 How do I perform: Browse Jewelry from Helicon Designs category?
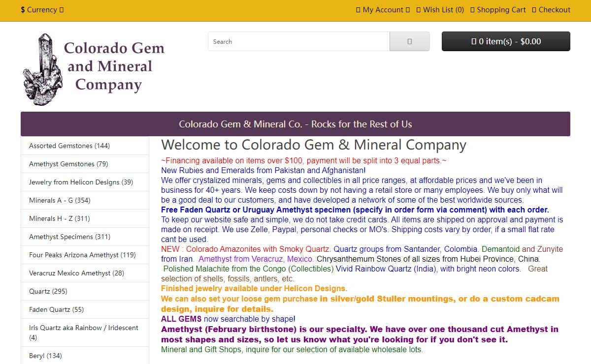pos(81,182)
